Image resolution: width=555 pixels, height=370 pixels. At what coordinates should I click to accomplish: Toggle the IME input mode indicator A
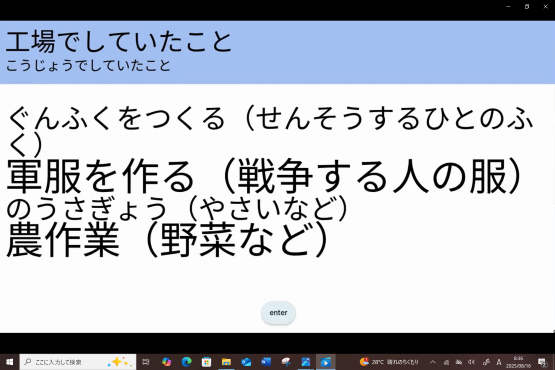pyautogui.click(x=499, y=362)
